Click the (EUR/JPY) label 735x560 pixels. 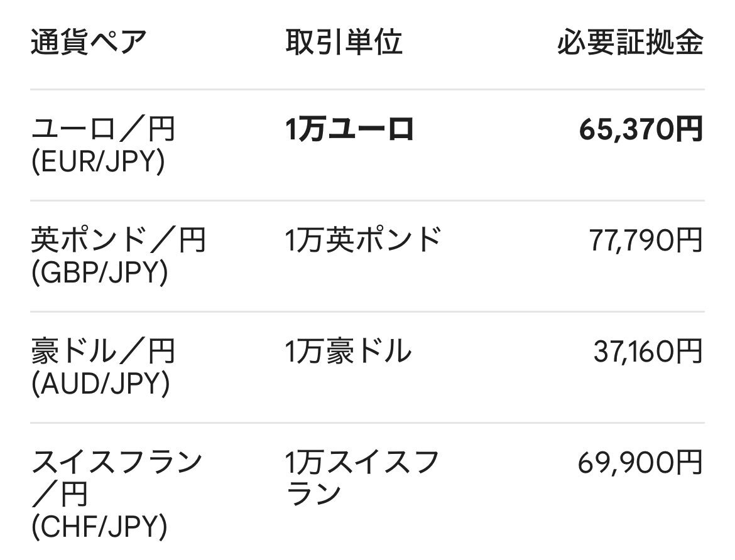point(98,161)
